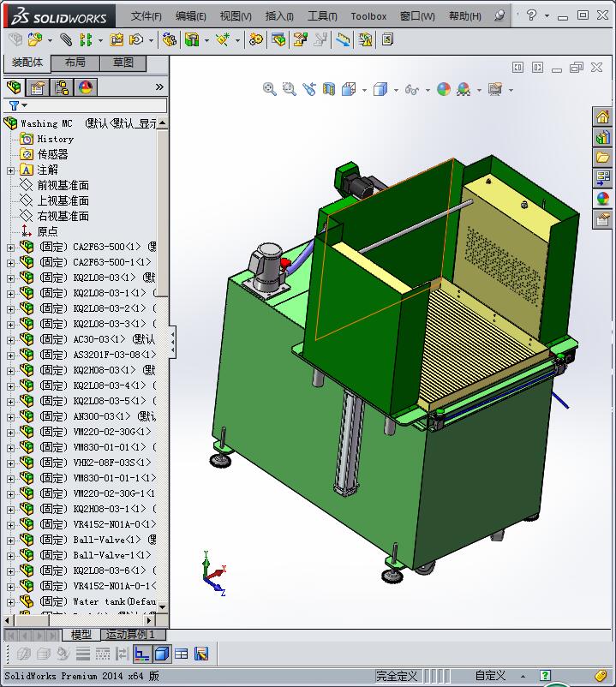This screenshot has height=687, width=616.
Task: Create a New Motion Study
Action: pyautogui.click(x=256, y=40)
